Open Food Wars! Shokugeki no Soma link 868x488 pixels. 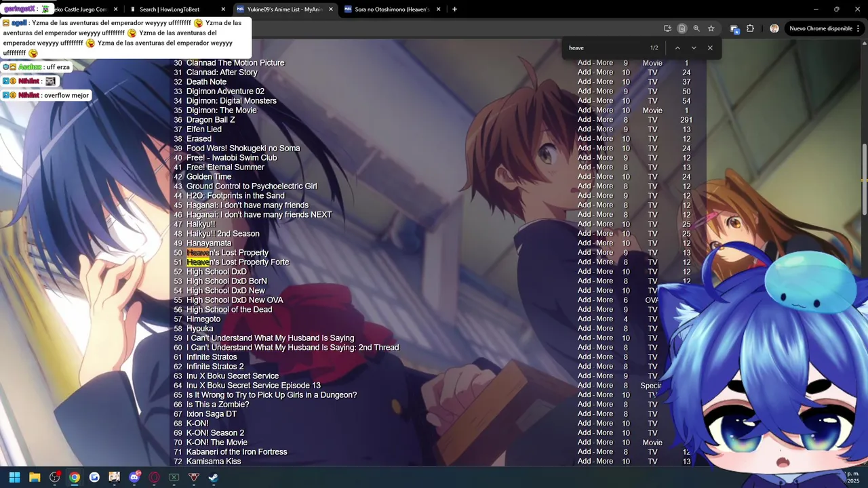tap(243, 148)
